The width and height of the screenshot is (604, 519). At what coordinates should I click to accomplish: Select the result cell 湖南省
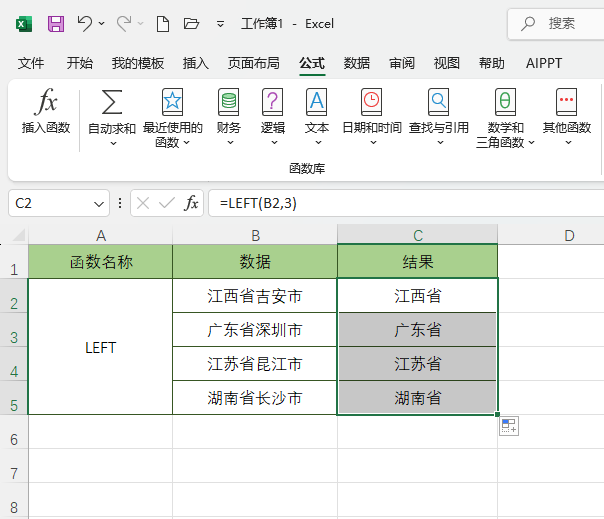(418, 398)
